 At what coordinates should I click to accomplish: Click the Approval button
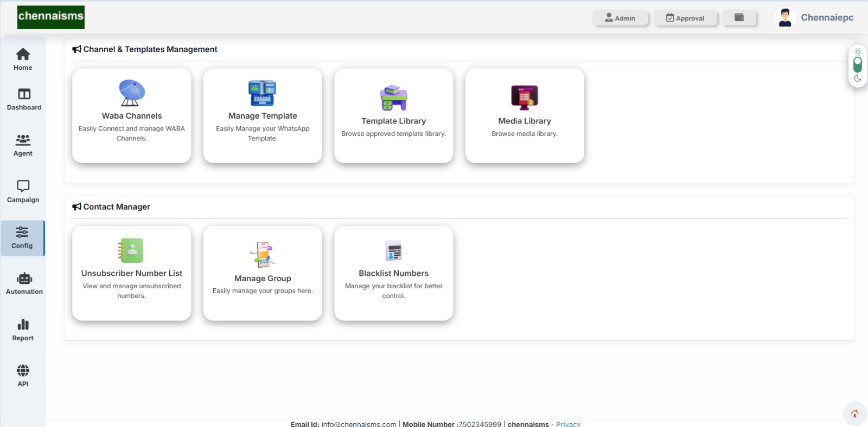pyautogui.click(x=685, y=18)
